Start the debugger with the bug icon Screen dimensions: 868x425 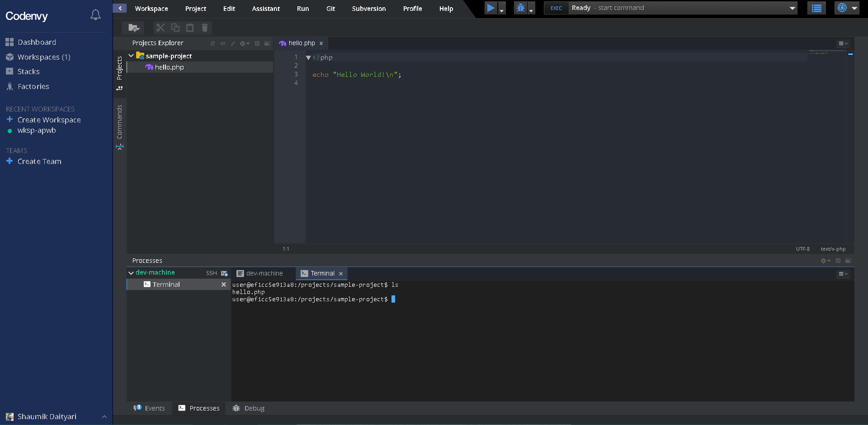tap(521, 8)
